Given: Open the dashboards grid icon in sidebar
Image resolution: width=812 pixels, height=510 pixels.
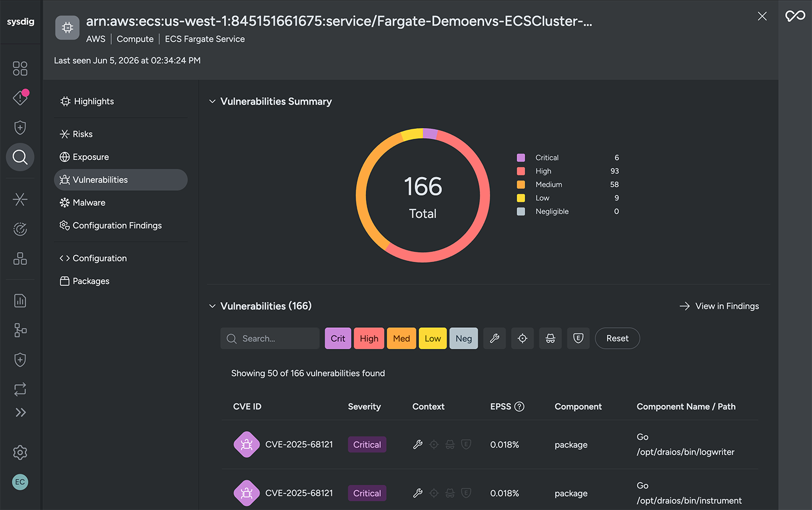Looking at the screenshot, I should pyautogui.click(x=20, y=68).
